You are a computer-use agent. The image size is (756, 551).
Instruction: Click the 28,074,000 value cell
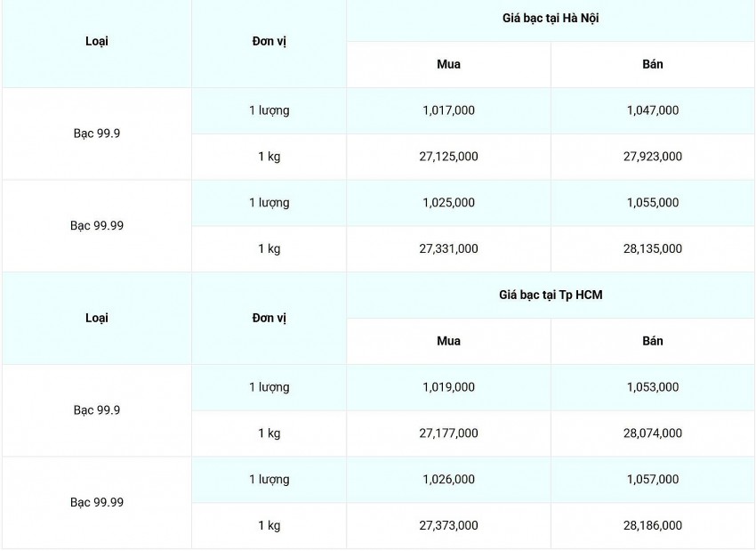pyautogui.click(x=652, y=434)
